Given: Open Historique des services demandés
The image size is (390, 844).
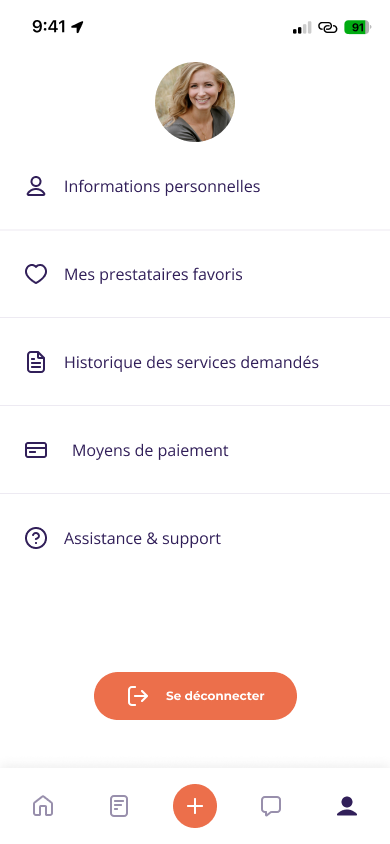Looking at the screenshot, I should click(x=195, y=362).
